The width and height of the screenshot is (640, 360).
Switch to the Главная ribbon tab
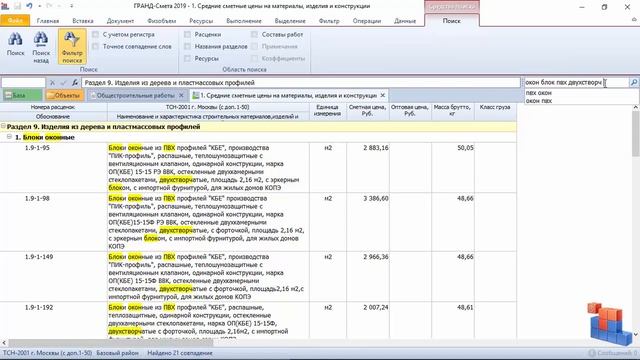[48, 21]
